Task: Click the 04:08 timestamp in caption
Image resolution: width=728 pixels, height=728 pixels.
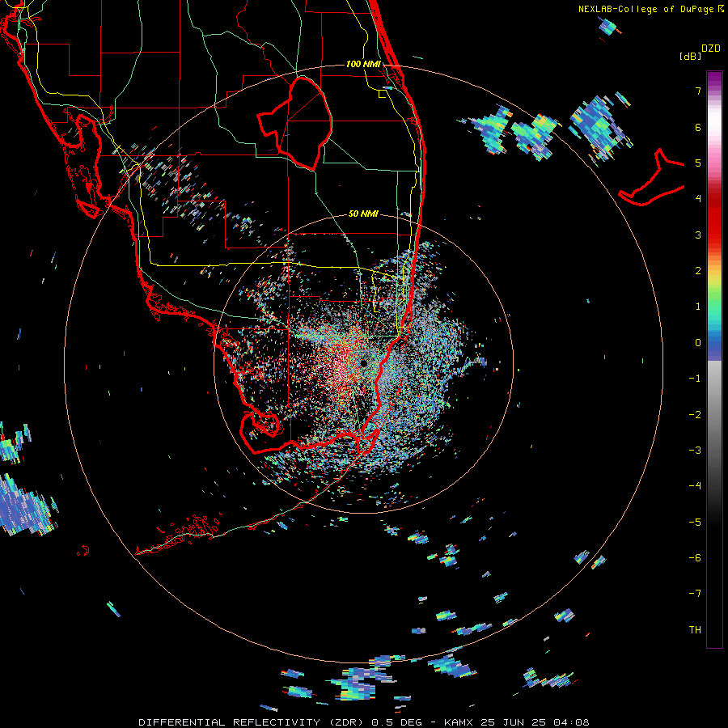Action: coord(571,722)
